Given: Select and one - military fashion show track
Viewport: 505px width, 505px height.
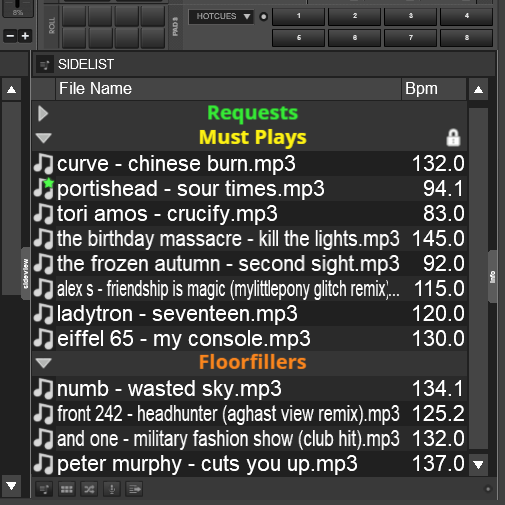Looking at the screenshot, I should (249, 439).
